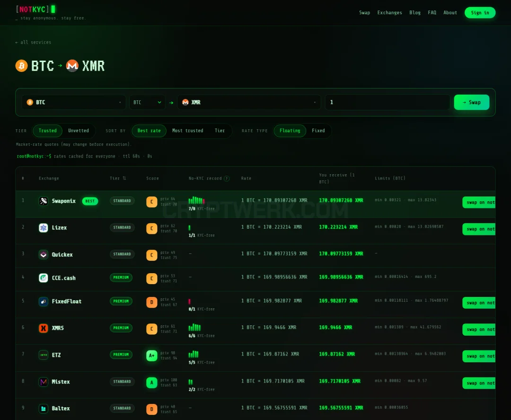This screenshot has height=420, width=511.
Task: Click Swaponix KYC-free record bar chart
Action: coord(196,200)
